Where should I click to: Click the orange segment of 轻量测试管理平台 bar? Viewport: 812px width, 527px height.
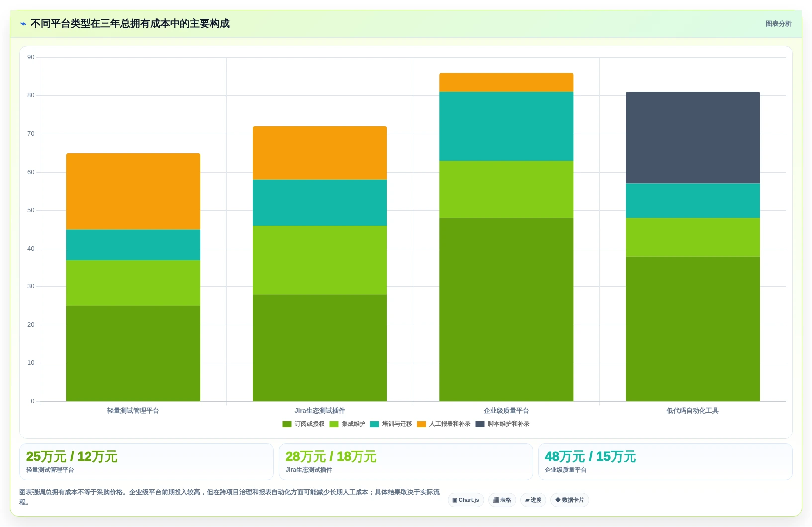click(133, 191)
